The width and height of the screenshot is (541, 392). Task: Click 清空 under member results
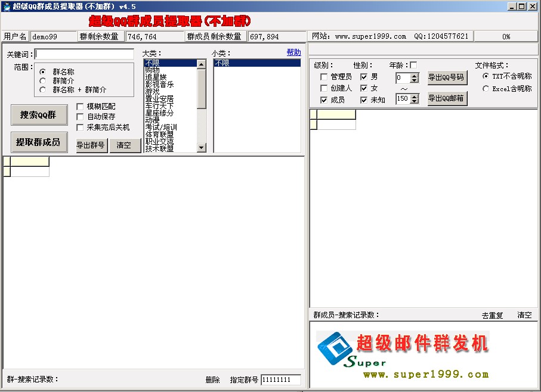[x=524, y=315]
